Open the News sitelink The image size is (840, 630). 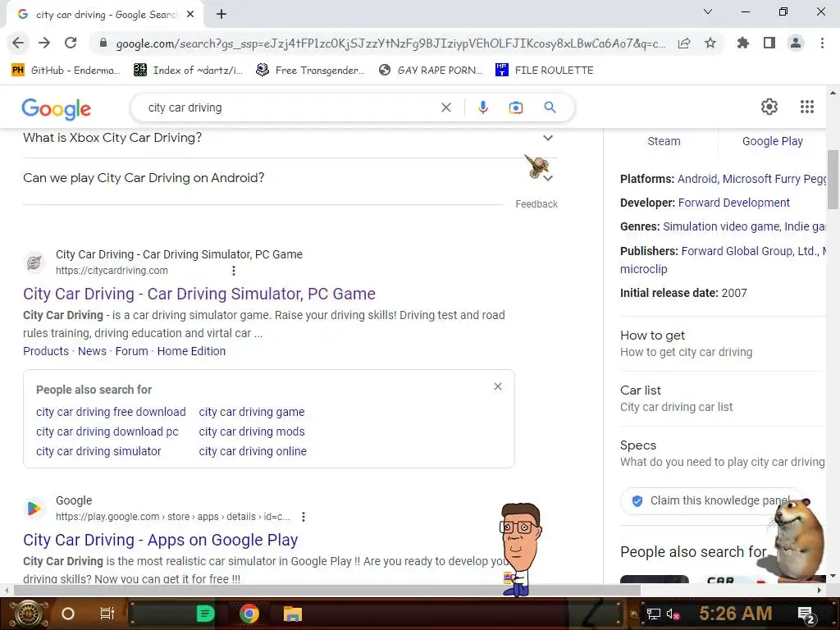(x=92, y=351)
